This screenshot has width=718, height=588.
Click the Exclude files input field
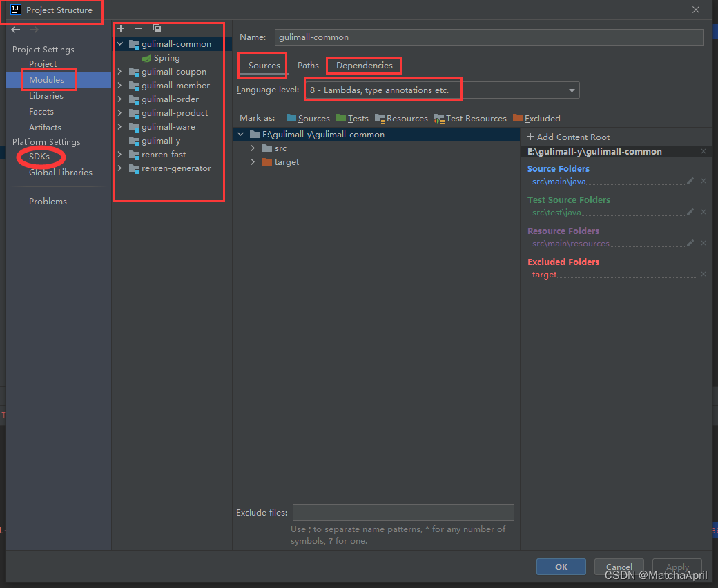coord(403,513)
